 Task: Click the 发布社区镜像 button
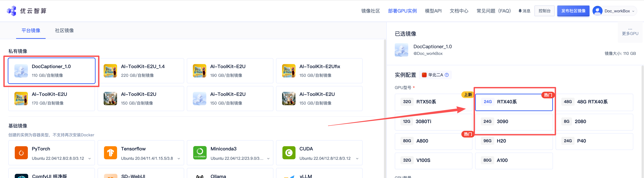pos(573,11)
